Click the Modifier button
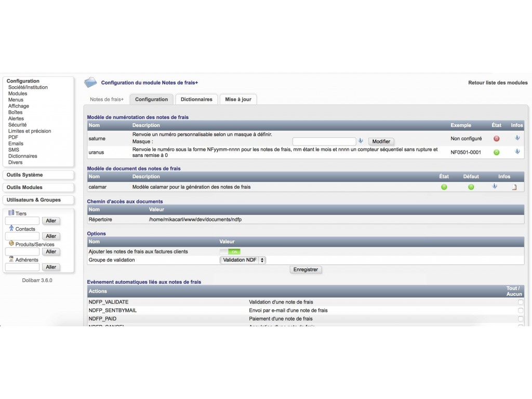Viewport: 532px width, 399px height. [381, 141]
